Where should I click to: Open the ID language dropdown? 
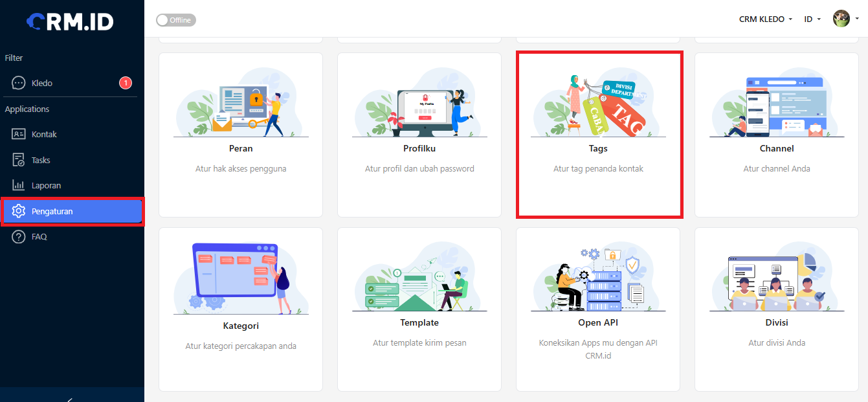click(x=812, y=19)
